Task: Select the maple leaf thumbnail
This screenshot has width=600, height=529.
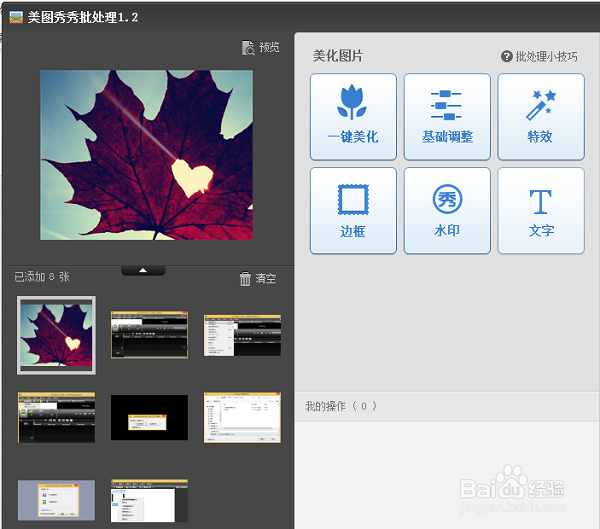Action: coord(56,335)
